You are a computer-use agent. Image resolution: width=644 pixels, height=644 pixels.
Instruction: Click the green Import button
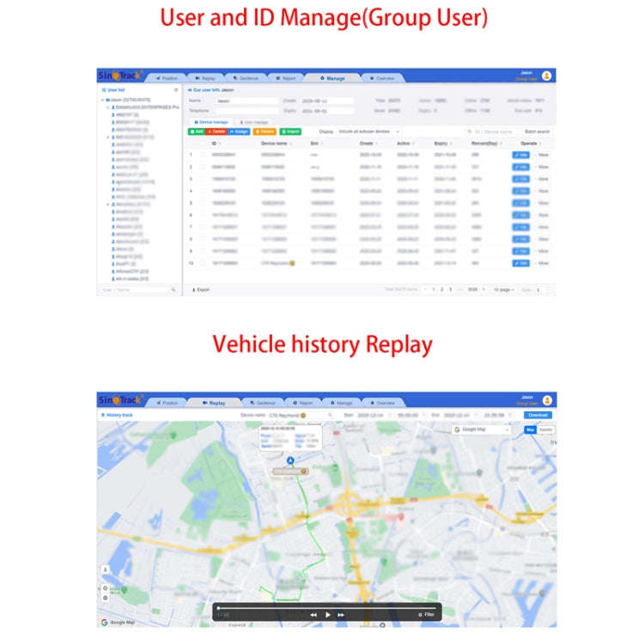[290, 131]
